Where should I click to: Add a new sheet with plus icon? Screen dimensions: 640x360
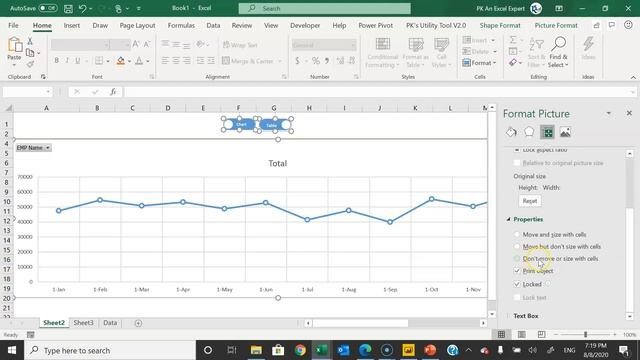point(138,323)
